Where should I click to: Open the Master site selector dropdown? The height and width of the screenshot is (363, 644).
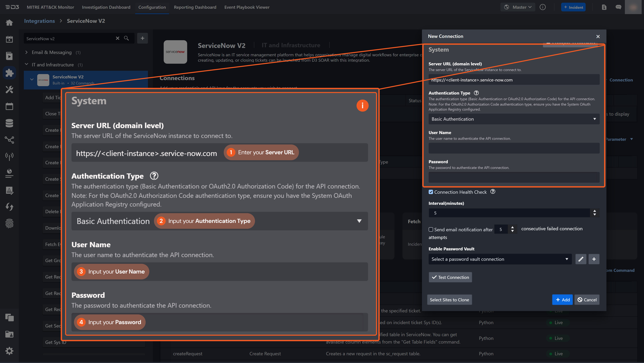point(518,7)
